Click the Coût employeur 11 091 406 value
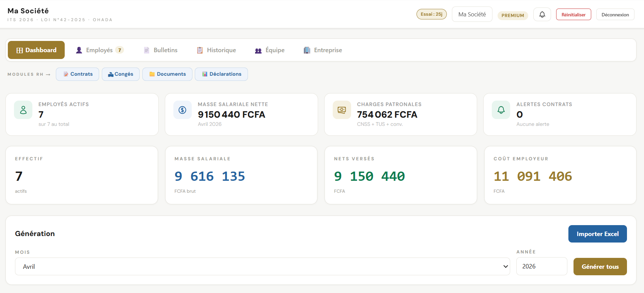 [x=533, y=176]
